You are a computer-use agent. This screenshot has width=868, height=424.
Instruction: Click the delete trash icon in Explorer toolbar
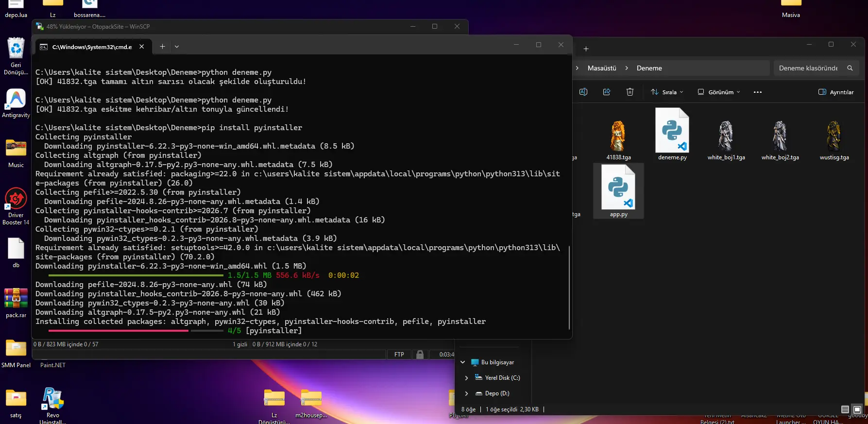point(630,92)
